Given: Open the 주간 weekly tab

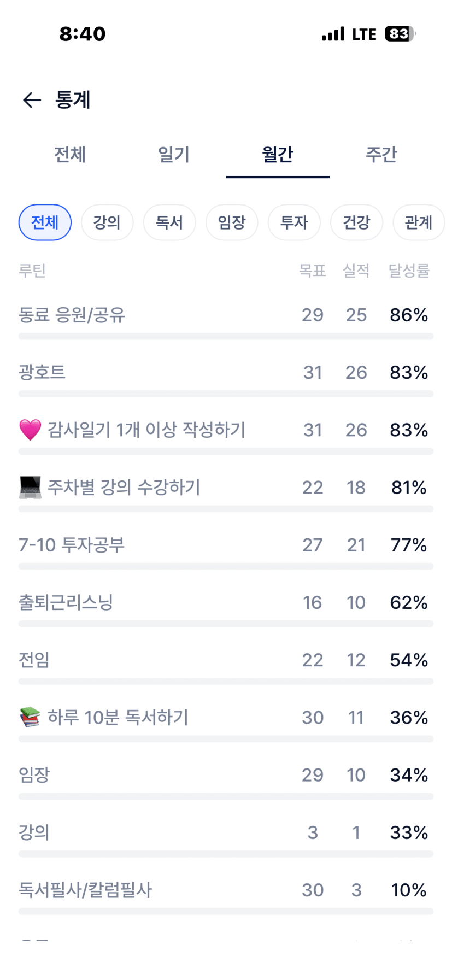Looking at the screenshot, I should click(381, 155).
